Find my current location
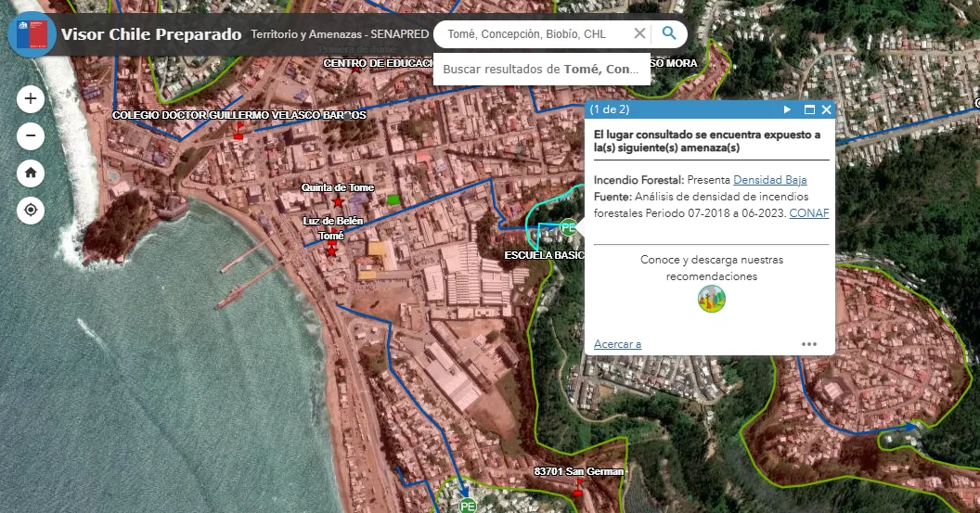Screen dimensions: 980x513 coord(31,211)
